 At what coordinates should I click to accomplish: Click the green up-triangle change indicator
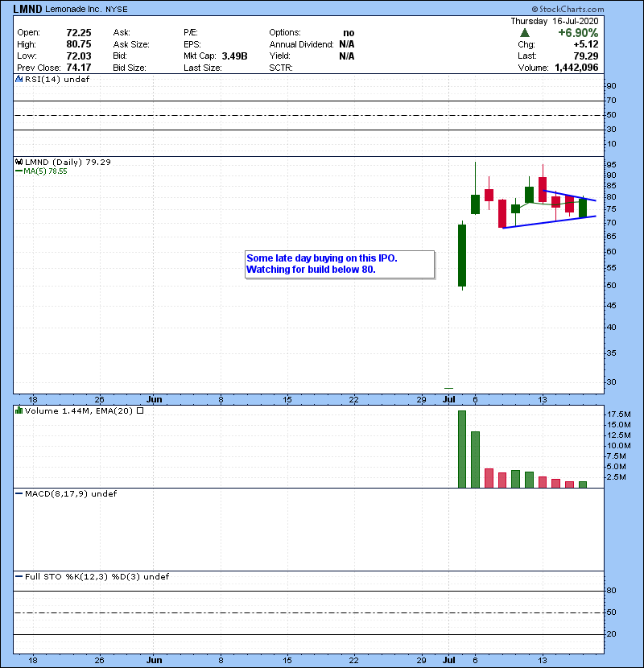click(525, 33)
